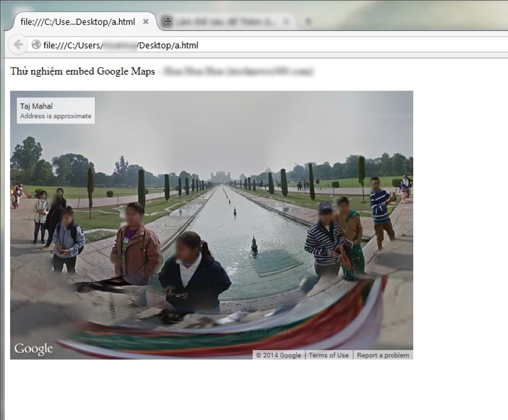This screenshot has height=420, width=508.
Task: Click the nearest fountain in the reflecting pool
Action: (254, 245)
